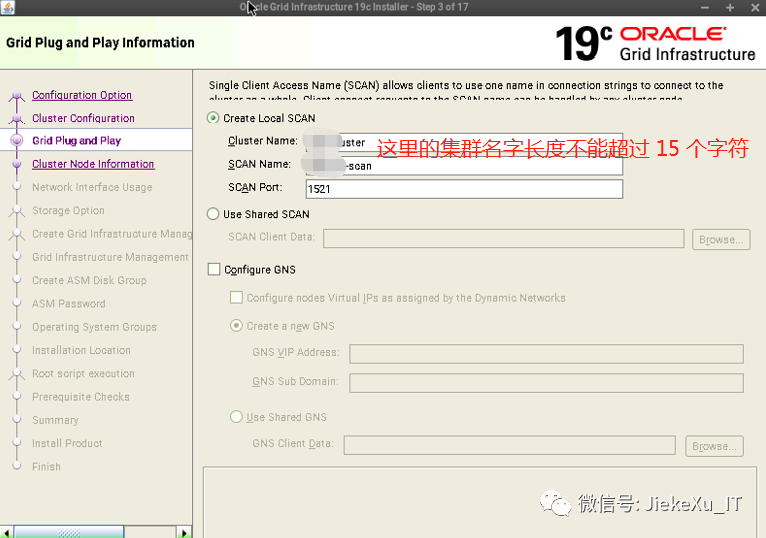Click the SCAN Client Data field

(503, 239)
